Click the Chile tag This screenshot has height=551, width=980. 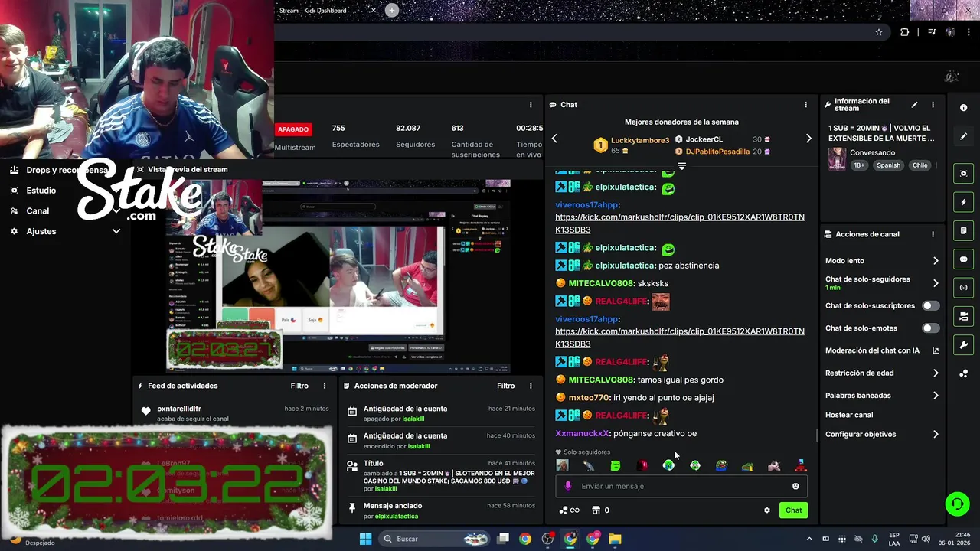pos(920,165)
